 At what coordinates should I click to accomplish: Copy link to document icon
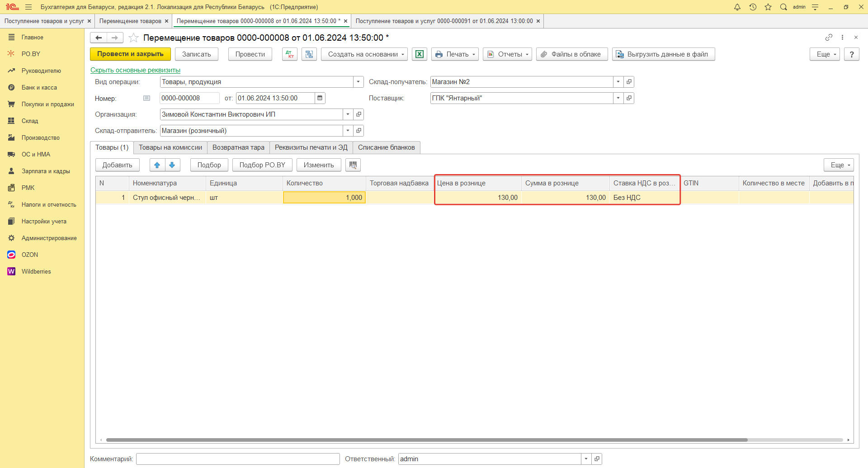pyautogui.click(x=829, y=37)
